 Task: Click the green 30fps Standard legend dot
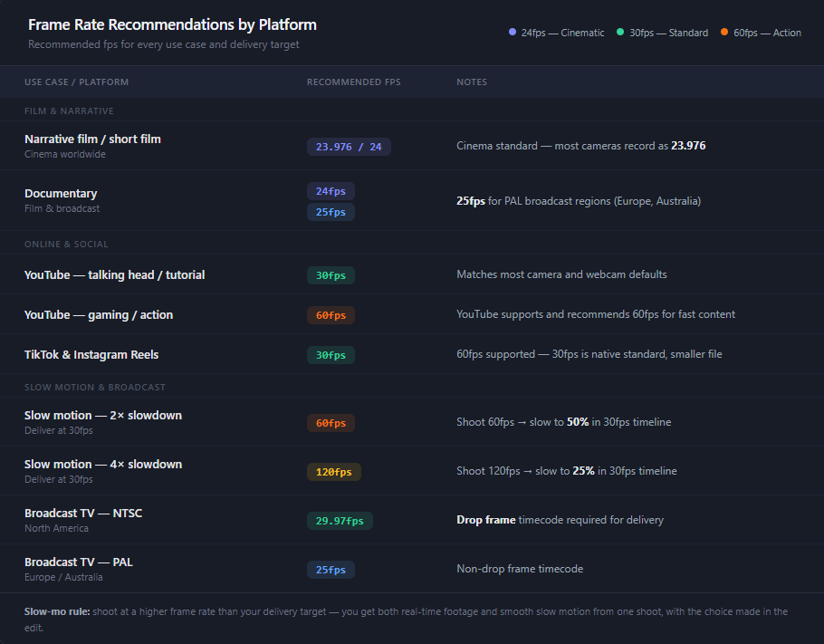pyautogui.click(x=620, y=32)
